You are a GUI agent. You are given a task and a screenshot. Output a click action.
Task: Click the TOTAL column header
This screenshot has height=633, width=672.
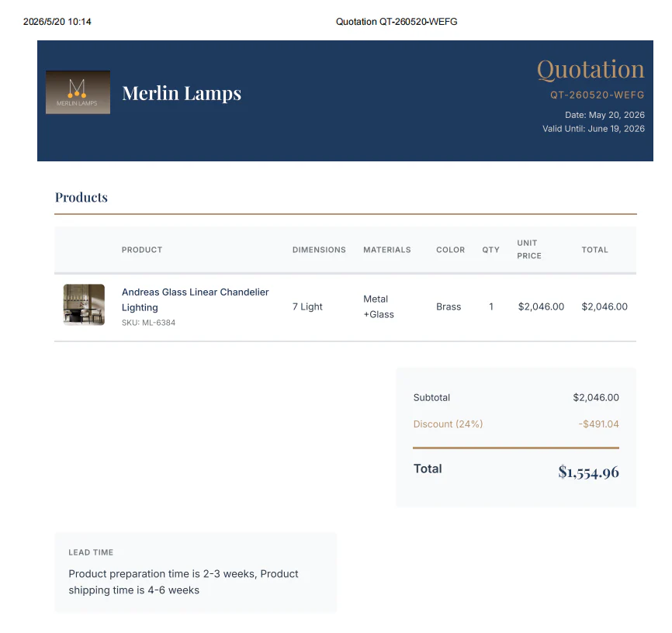pyautogui.click(x=595, y=250)
